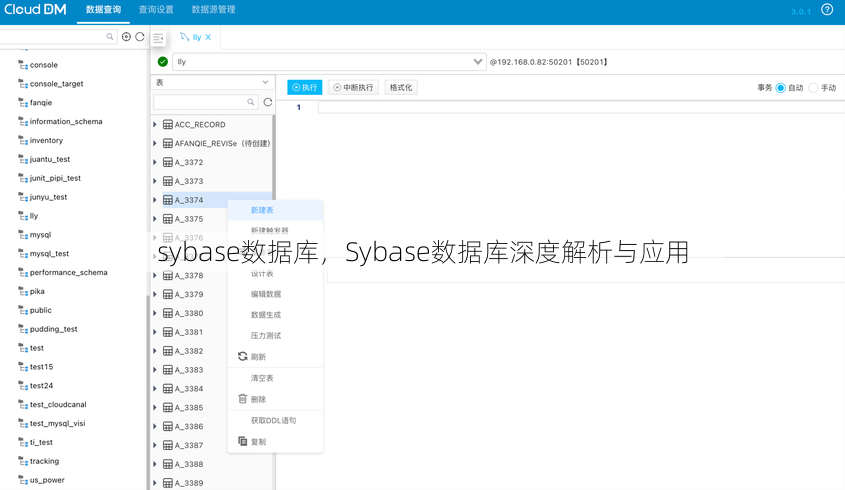The image size is (845, 490).
Task: Expand the AFANQIE_REVISe table node
Action: [x=155, y=143]
